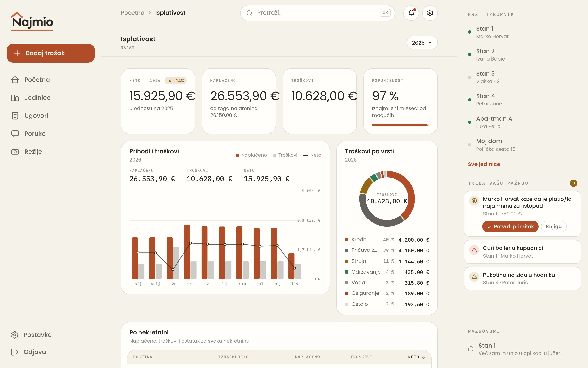Open the 2026 year dropdown
The width and height of the screenshot is (588, 368).
[422, 43]
